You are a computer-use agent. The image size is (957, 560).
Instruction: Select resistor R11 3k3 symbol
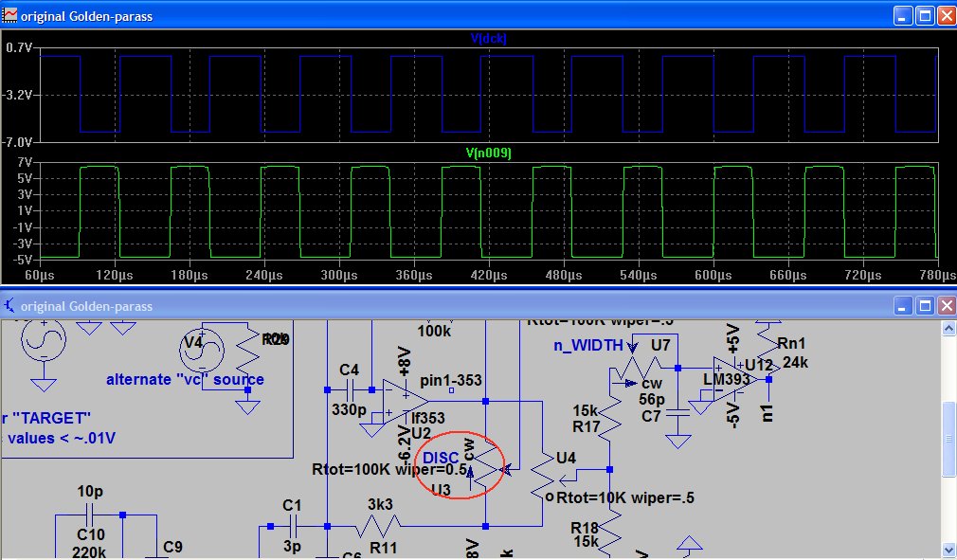pos(377,526)
